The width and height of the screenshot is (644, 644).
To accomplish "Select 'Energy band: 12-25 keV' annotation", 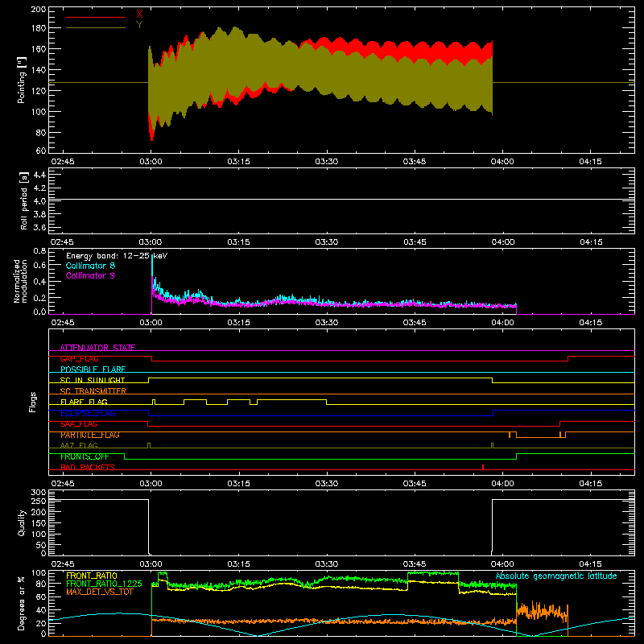I will [117, 256].
